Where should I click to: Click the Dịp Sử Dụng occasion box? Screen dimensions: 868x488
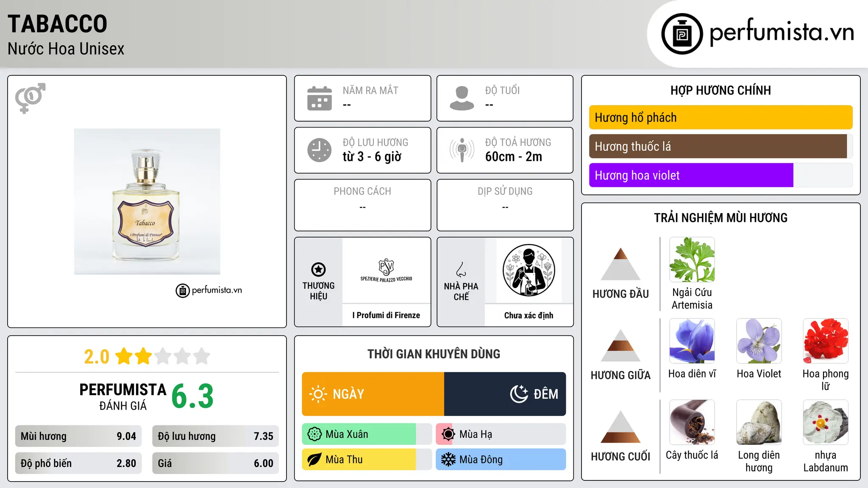click(x=505, y=205)
